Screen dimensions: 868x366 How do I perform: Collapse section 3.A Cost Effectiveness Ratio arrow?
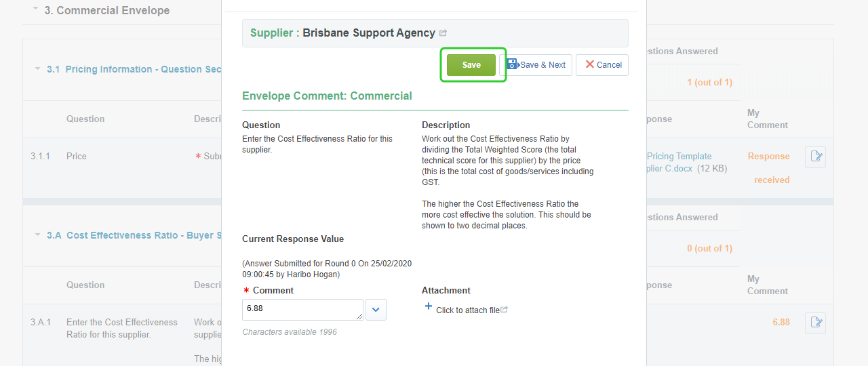37,235
